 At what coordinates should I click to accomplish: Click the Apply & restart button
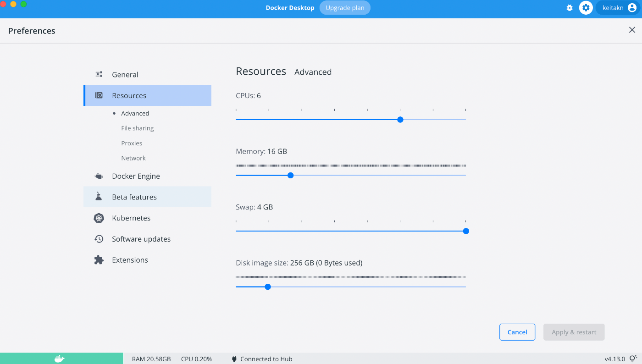coord(574,332)
